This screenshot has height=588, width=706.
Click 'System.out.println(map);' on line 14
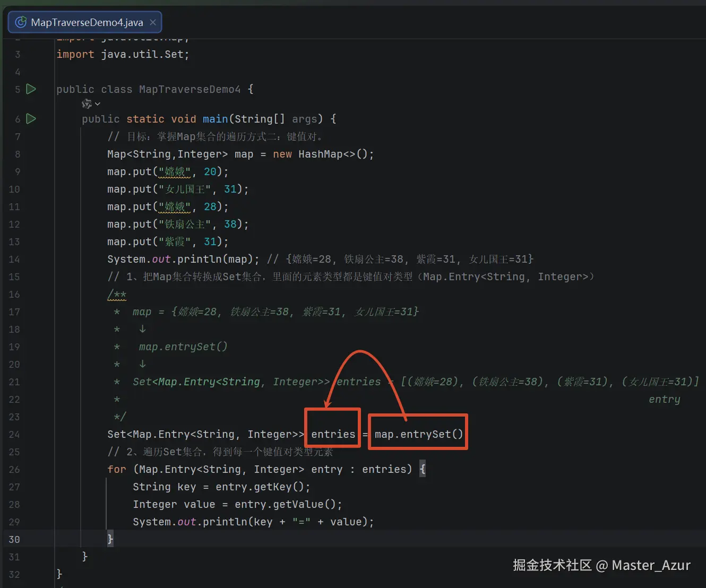coord(183,259)
